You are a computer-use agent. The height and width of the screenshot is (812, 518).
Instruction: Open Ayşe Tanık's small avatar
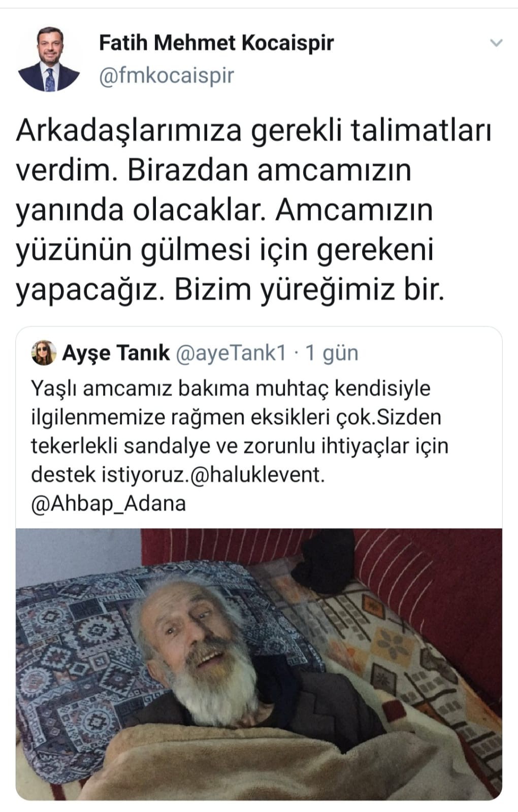pyautogui.click(x=44, y=353)
